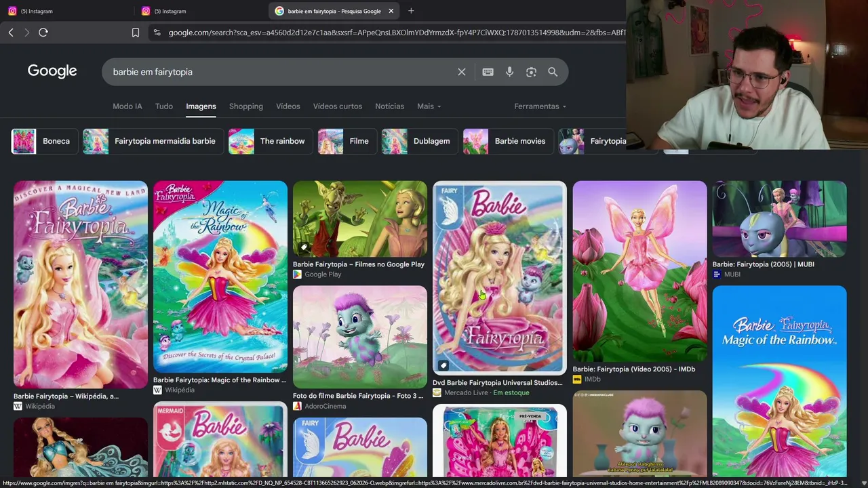
Task: Click the browser forward arrow
Action: 27,33
